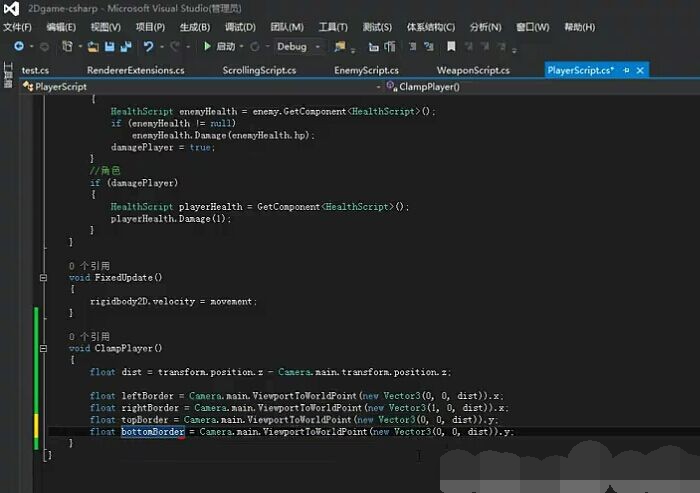
Task: Click the Navigate Backward arrow icon
Action: click(19, 46)
